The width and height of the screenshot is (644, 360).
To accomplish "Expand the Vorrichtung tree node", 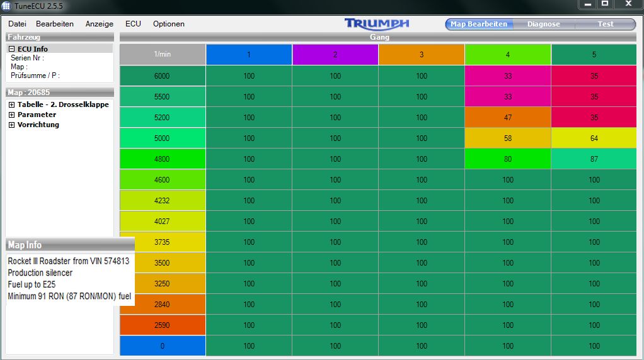I will pos(12,125).
